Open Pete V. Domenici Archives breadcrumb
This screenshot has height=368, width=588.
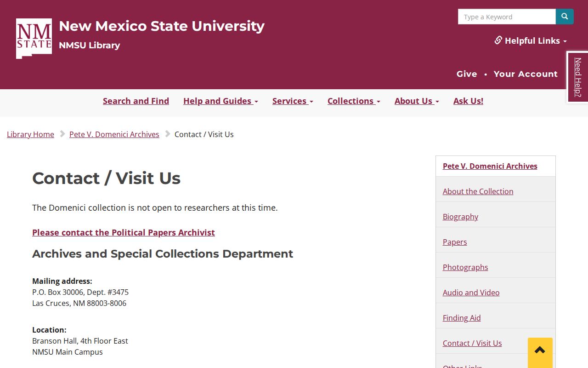pyautogui.click(x=114, y=134)
